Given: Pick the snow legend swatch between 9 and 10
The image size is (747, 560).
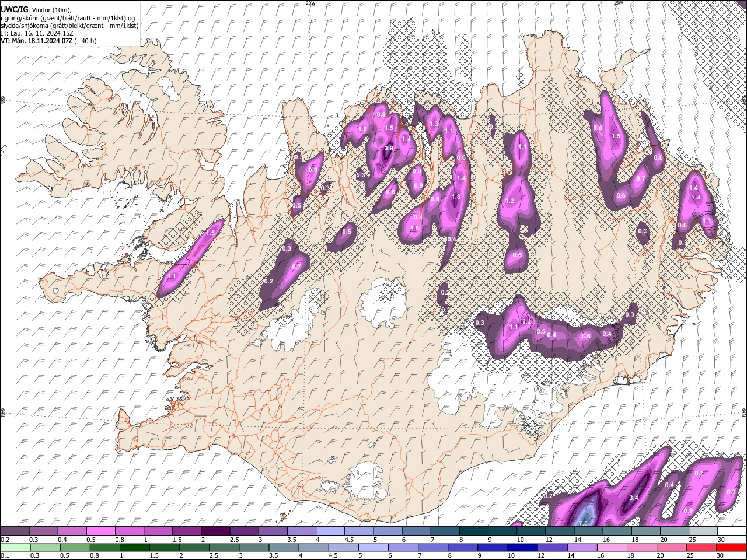Looking at the screenshot, I should [502, 531].
